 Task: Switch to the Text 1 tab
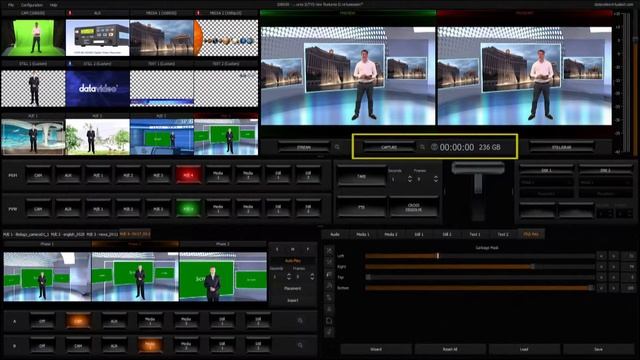pos(475,234)
